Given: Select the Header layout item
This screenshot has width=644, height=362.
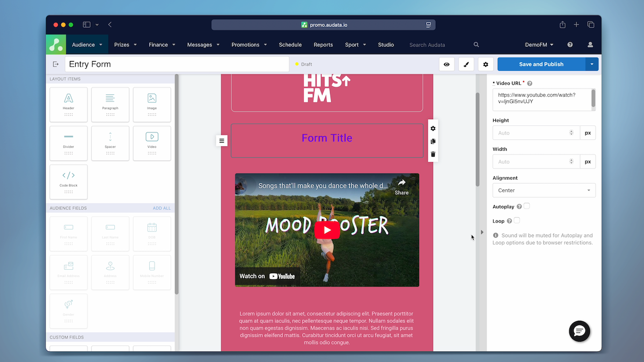Looking at the screenshot, I should [x=68, y=104].
